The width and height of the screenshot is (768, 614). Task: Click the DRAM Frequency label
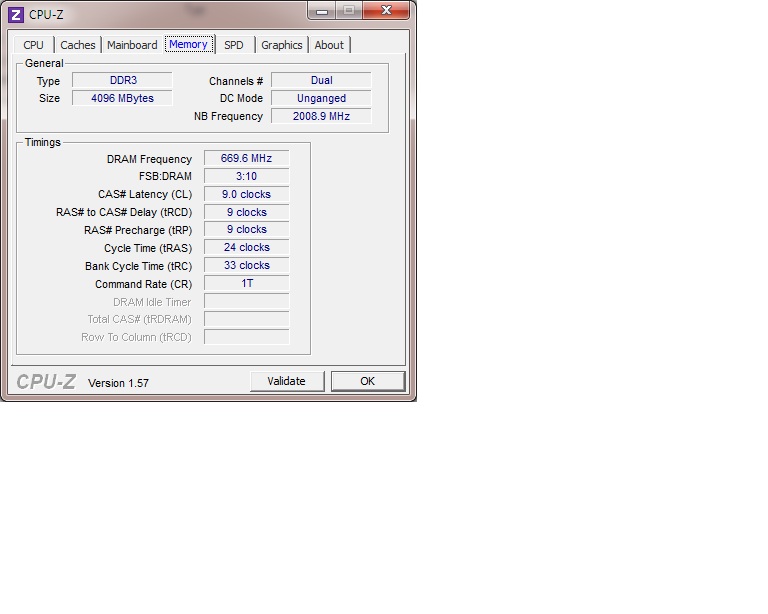pos(149,159)
